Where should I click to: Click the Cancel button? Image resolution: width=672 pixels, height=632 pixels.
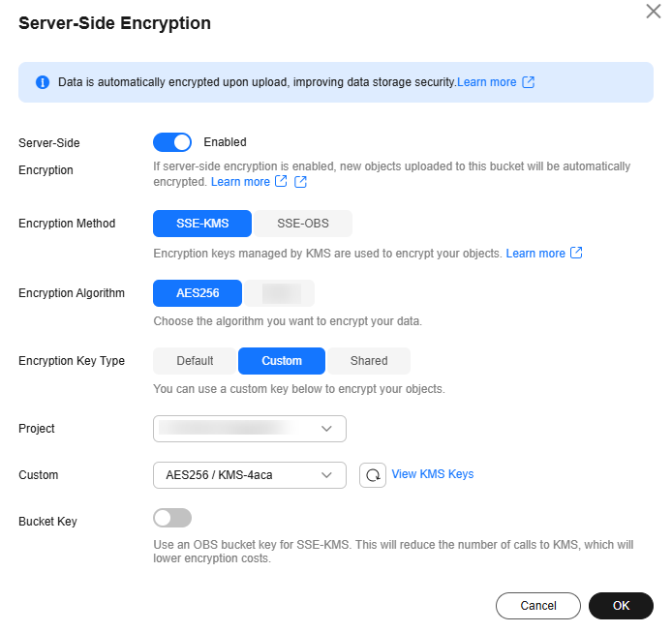tap(538, 606)
